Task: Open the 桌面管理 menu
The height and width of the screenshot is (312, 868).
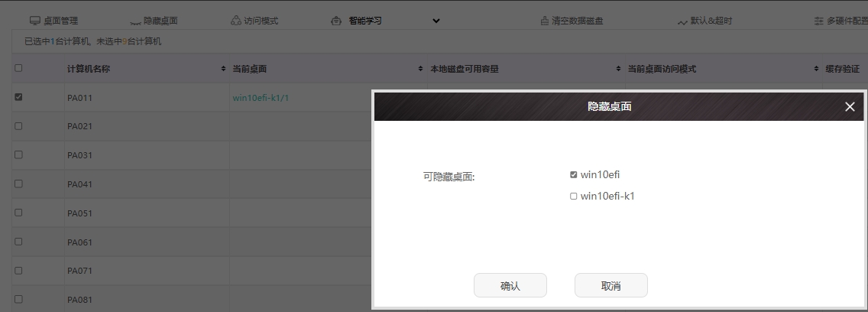Action: (61, 21)
